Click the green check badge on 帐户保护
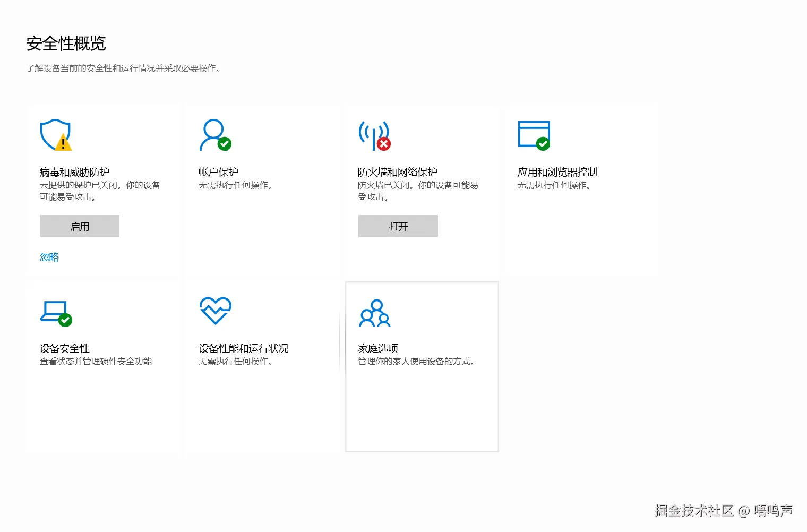807x532 pixels. (225, 143)
